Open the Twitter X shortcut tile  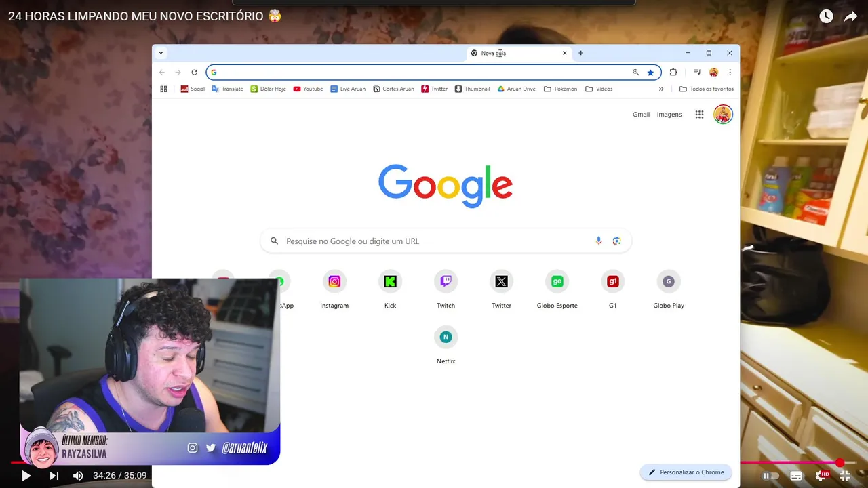coord(501,290)
